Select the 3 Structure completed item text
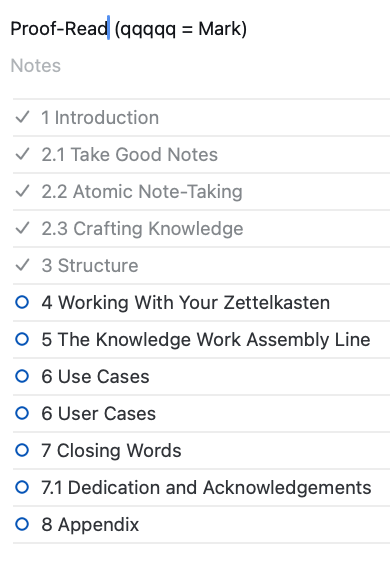Screen dimensions: 390x563 90,265
